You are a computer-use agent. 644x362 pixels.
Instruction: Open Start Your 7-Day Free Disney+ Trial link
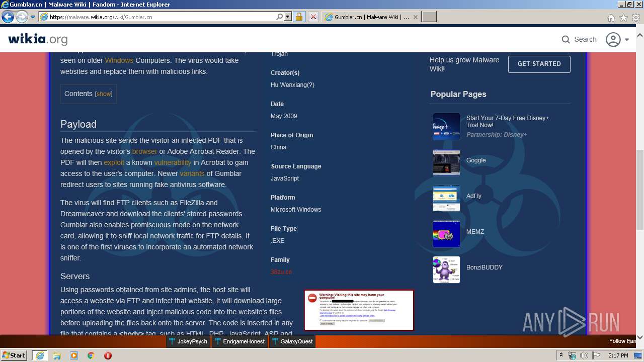[508, 121]
